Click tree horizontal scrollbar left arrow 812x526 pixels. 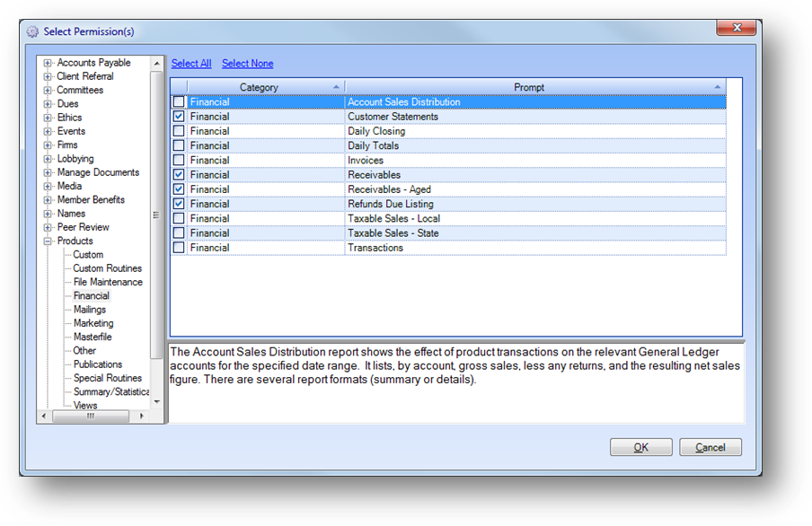(43, 416)
